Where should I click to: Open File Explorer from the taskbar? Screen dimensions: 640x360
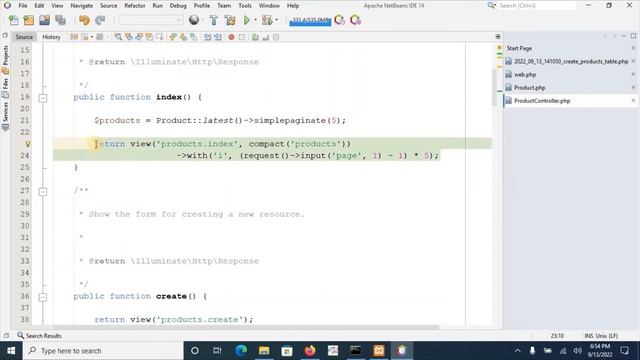pyautogui.click(x=264, y=351)
